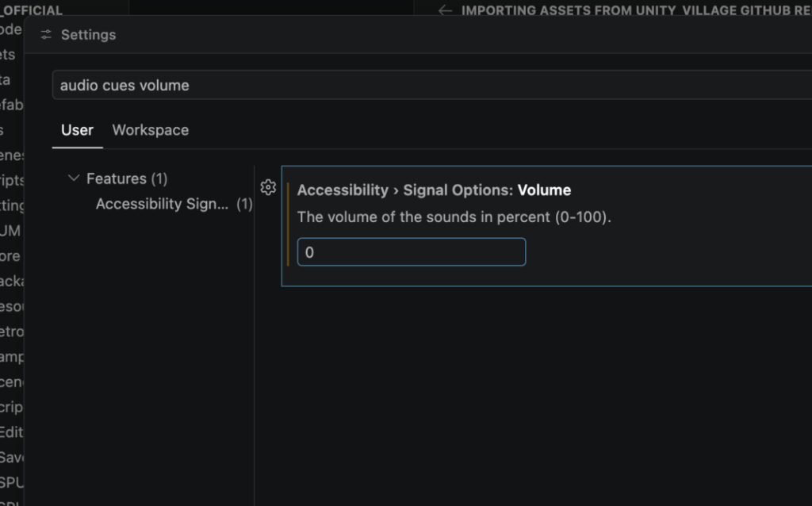The height and width of the screenshot is (506, 812).
Task: Open the Settings editor tab
Action: pyautogui.click(x=88, y=35)
